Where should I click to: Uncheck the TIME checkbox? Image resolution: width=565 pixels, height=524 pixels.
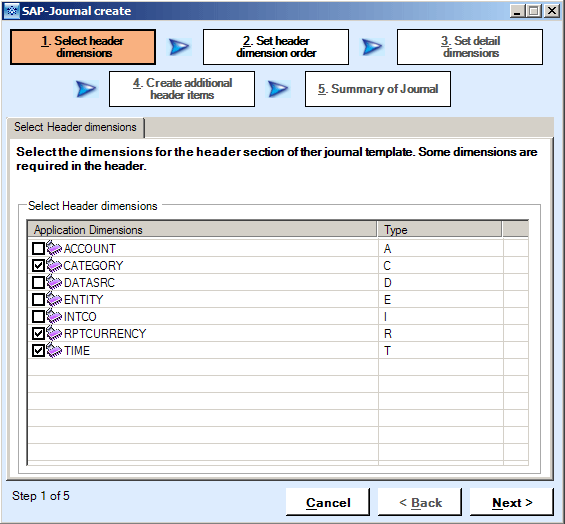[x=38, y=350]
